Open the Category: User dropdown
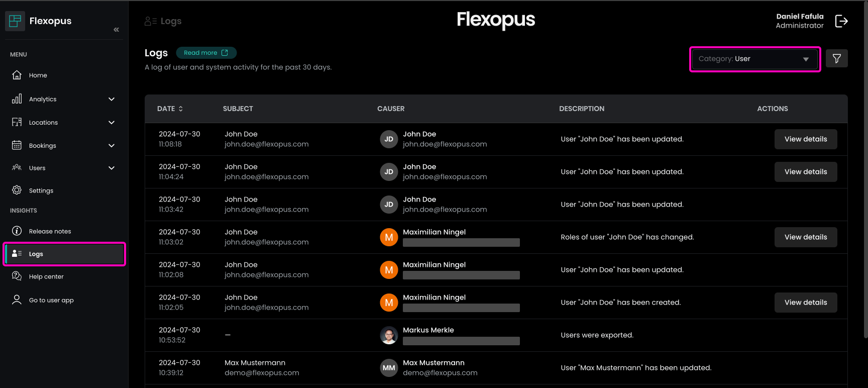The width and height of the screenshot is (868, 388). [754, 59]
